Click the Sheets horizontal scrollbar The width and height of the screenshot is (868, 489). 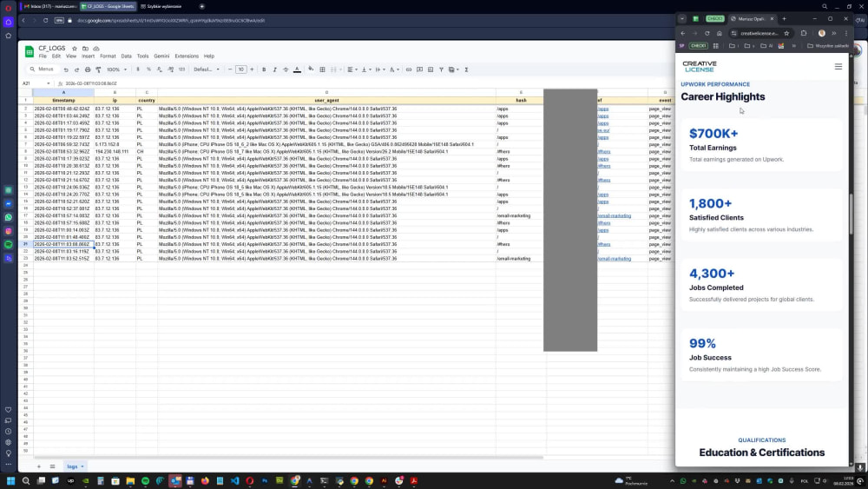pos(288,458)
